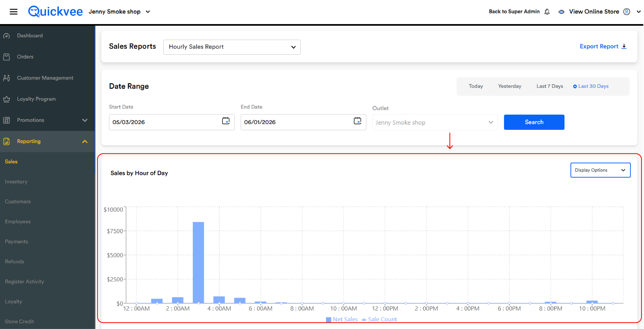Click the Orders bag icon
This screenshot has height=329, width=644.
click(x=7, y=57)
